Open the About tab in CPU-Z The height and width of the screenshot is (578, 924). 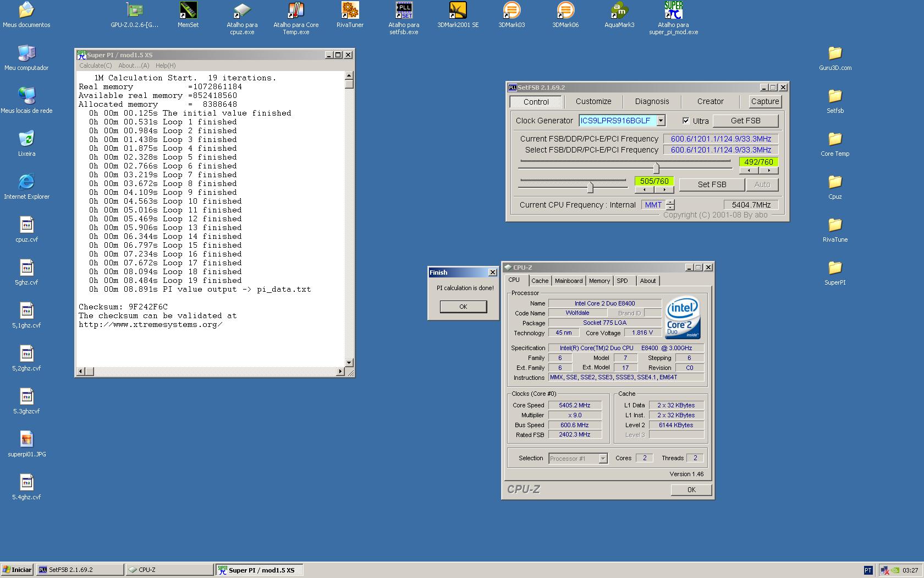647,281
